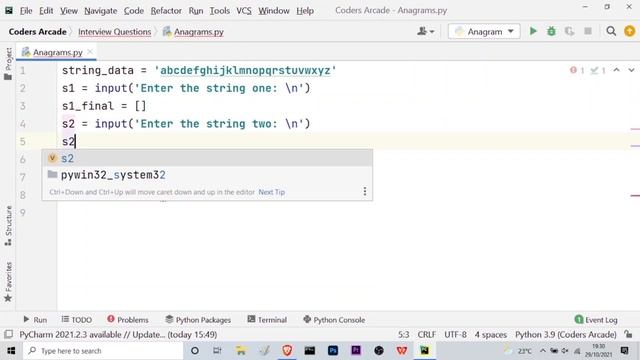This screenshot has height=360, width=640.
Task: Open the Window menu
Action: click(x=273, y=11)
